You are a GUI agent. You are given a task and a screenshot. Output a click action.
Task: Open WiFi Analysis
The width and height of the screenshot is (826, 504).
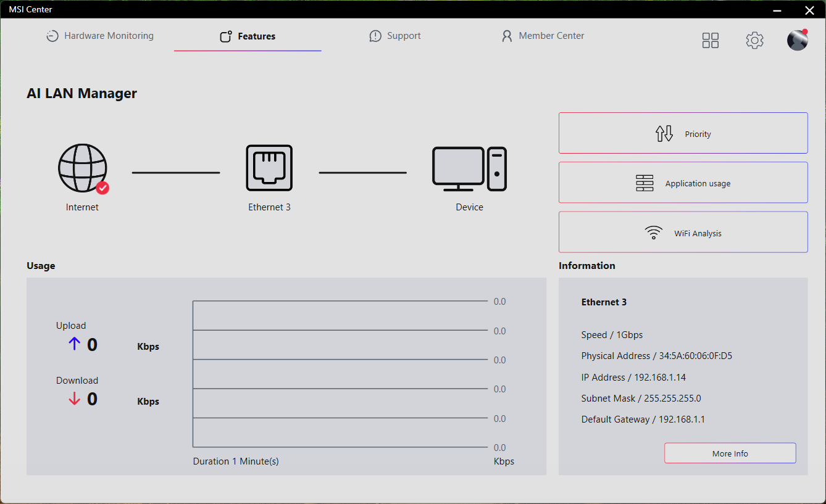pyautogui.click(x=683, y=232)
